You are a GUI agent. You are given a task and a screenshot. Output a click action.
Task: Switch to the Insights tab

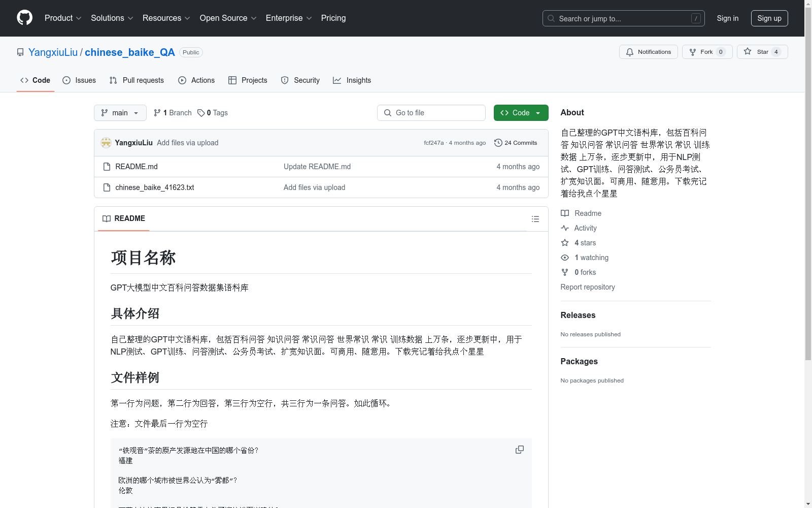(352, 80)
